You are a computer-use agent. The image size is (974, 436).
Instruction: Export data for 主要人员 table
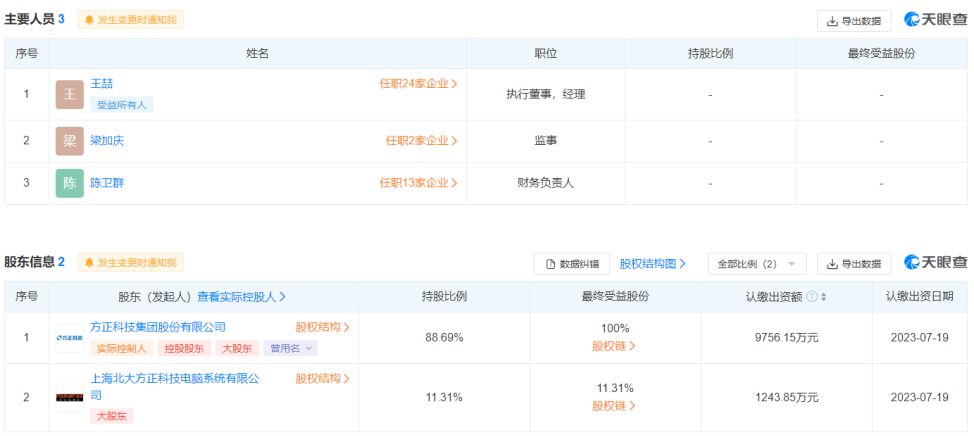(x=854, y=20)
